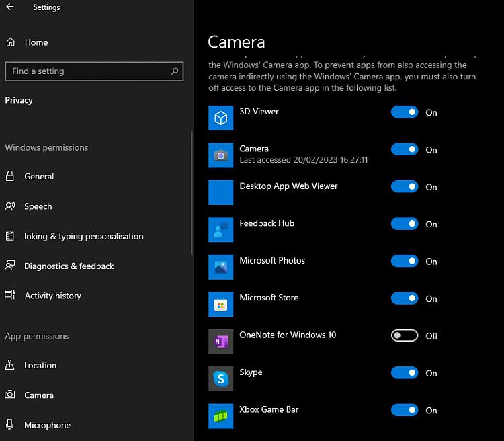The height and width of the screenshot is (441, 504).
Task: Click the OneNote for Windows 10 icon
Action: [x=221, y=342]
